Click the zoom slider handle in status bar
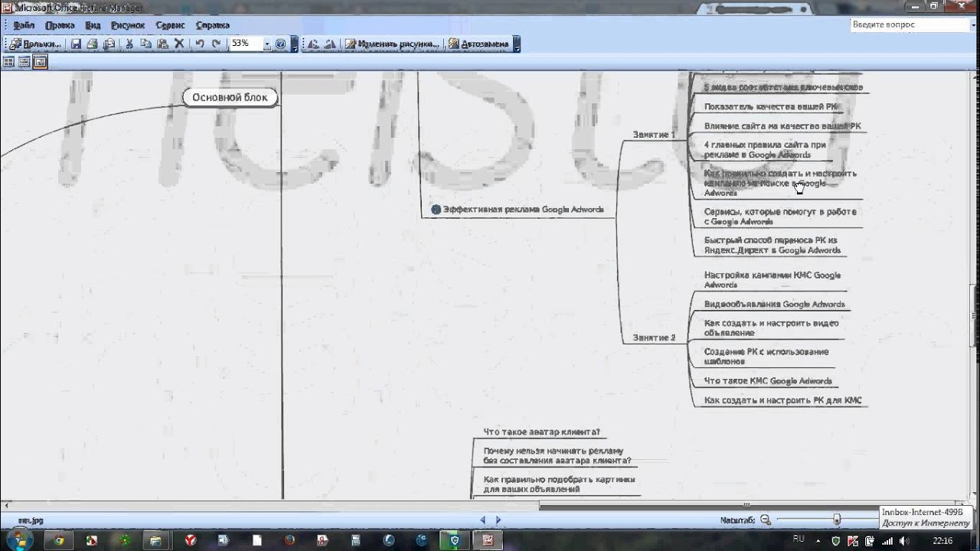Image resolution: width=980 pixels, height=551 pixels. pyautogui.click(x=837, y=520)
